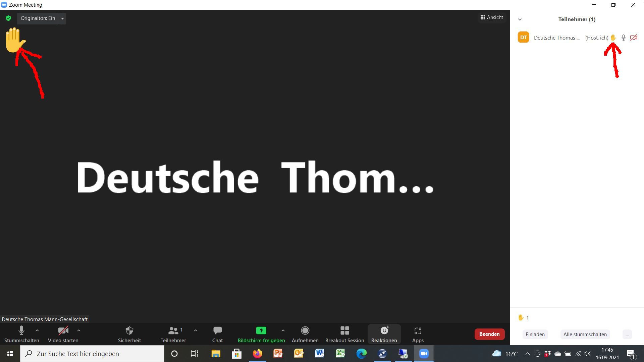Viewport: 644px width, 362px height.
Task: Click the Einladen invite button
Action: pyautogui.click(x=535, y=335)
